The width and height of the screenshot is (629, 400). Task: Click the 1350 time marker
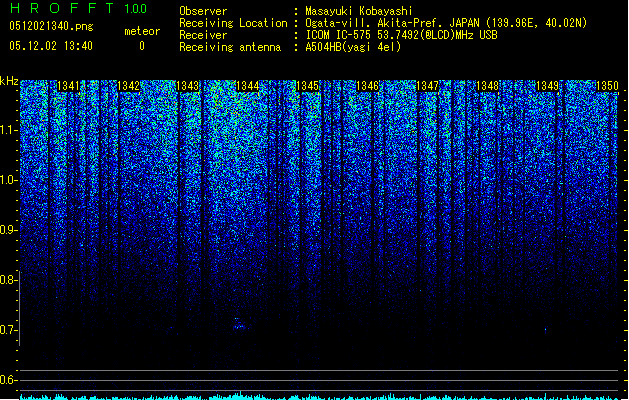pos(607,86)
